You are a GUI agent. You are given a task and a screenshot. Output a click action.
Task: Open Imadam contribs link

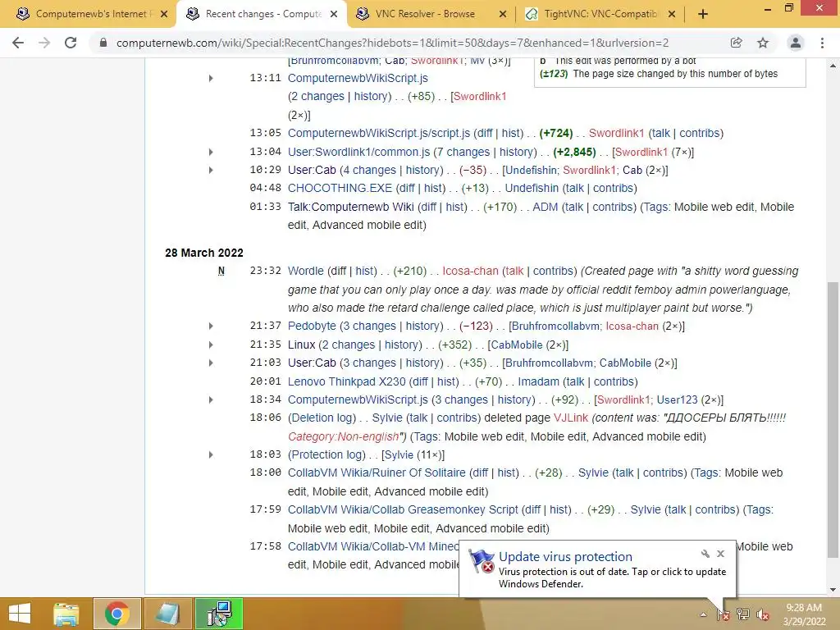click(x=614, y=381)
